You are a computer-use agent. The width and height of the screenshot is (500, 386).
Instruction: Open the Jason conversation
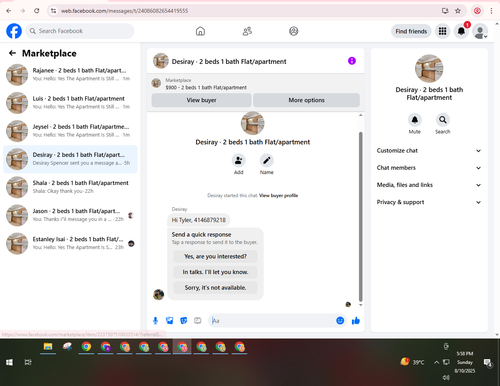coord(70,215)
